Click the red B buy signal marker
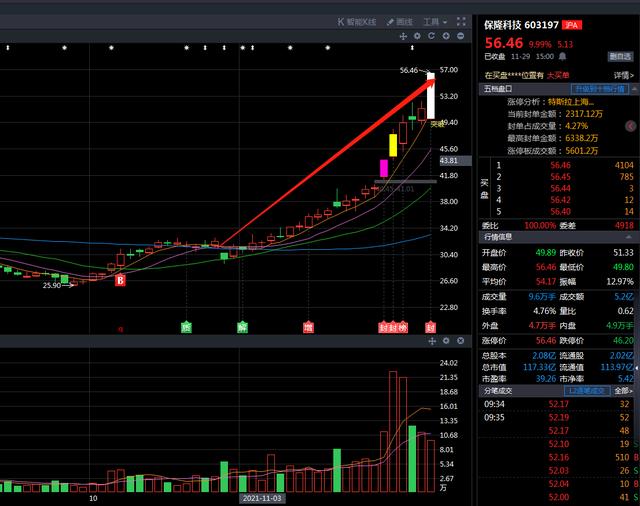Screen dimensions: 640x506 [x=120, y=280]
